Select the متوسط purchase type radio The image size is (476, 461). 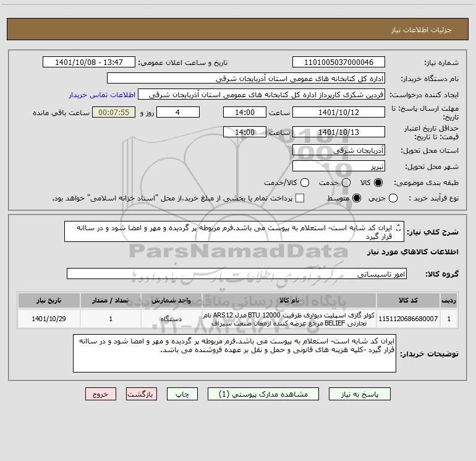[x=357, y=199]
